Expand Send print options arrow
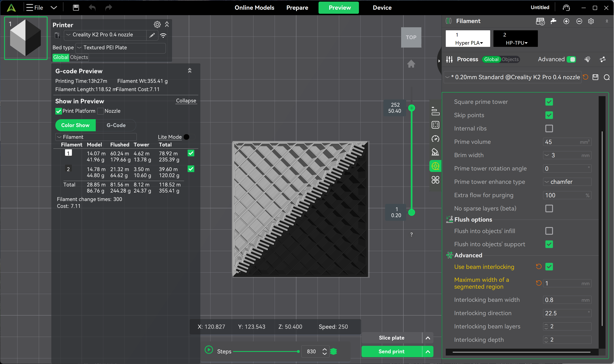The image size is (614, 364). pyautogui.click(x=428, y=352)
